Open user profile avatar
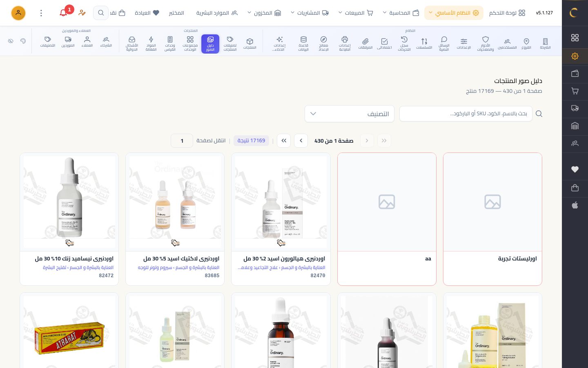 (18, 13)
